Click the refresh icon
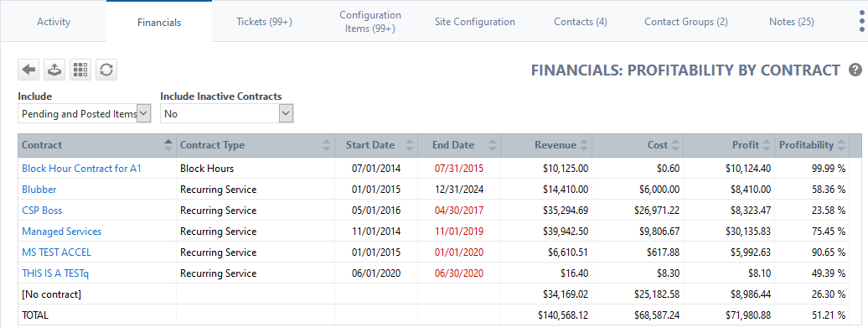 pyautogui.click(x=106, y=70)
